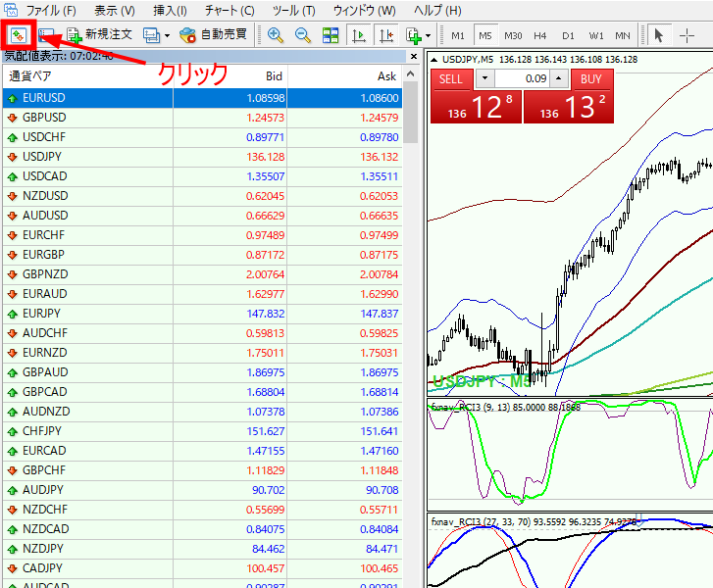Tile chart windows with the grid icon
Viewport: 713px width, 588px height.
coord(331,35)
